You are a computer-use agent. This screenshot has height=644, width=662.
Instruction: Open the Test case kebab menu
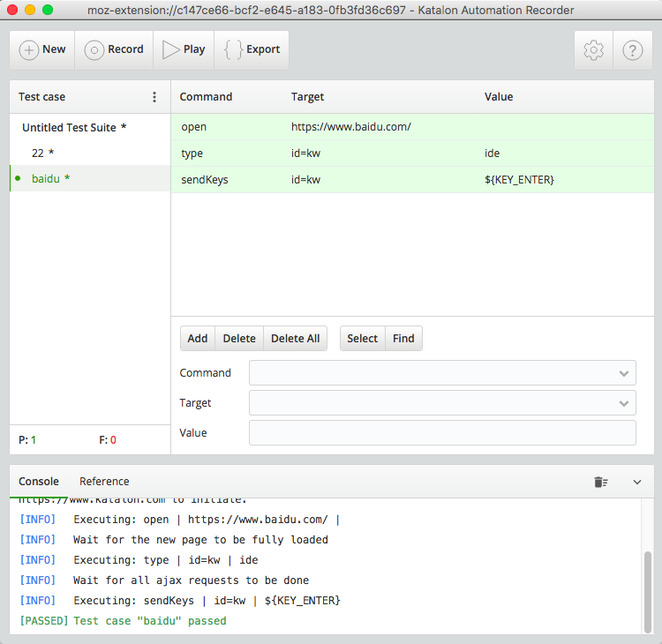click(154, 97)
